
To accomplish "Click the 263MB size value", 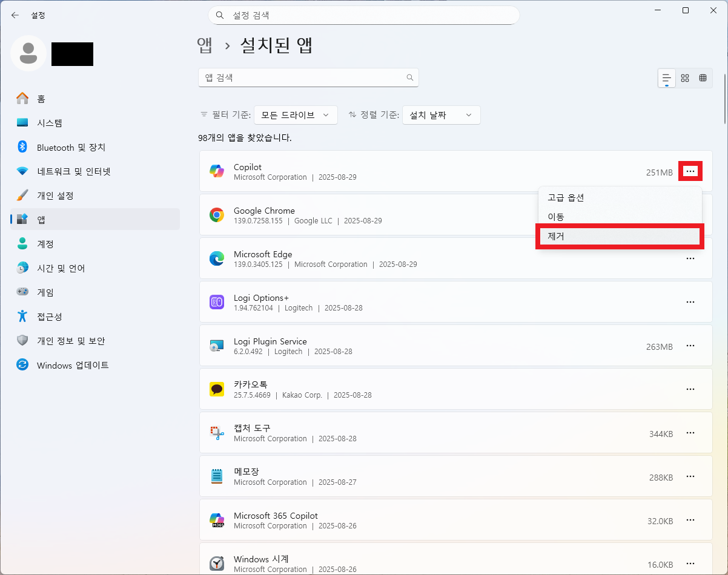I will (x=659, y=347).
